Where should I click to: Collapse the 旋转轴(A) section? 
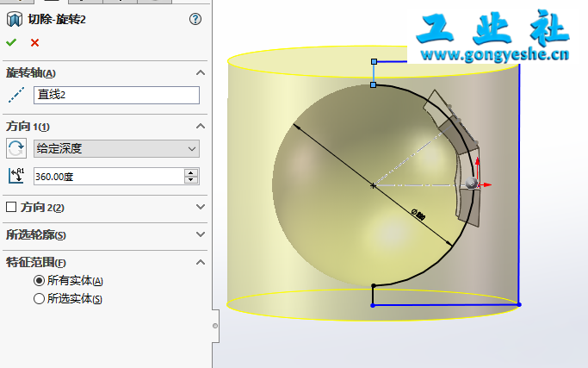[201, 73]
